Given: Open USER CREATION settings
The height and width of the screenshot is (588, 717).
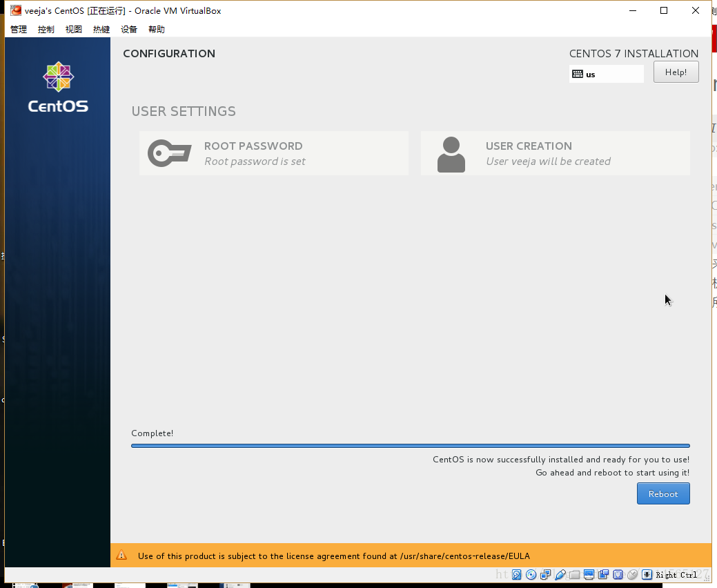Looking at the screenshot, I should pos(555,153).
